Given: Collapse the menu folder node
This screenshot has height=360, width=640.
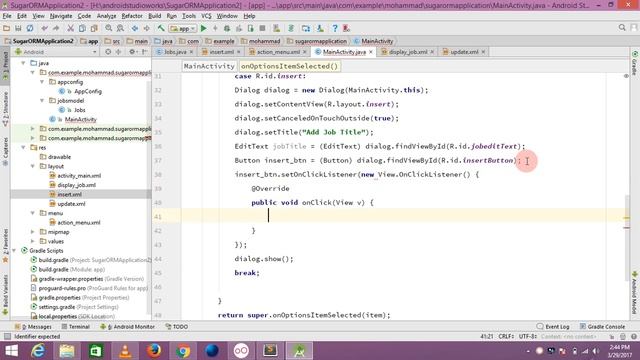Looking at the screenshot, I should (33, 213).
